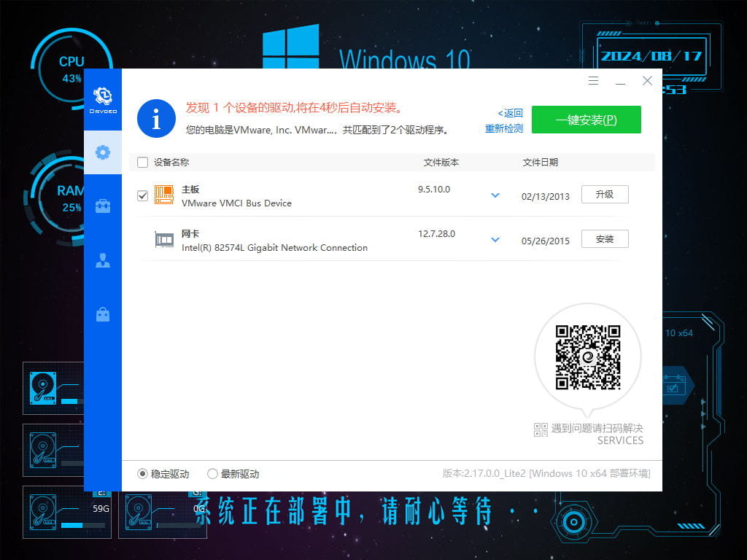This screenshot has width=747, height=560.
Task: Open the shopping bag sidebar icon
Action: (103, 314)
